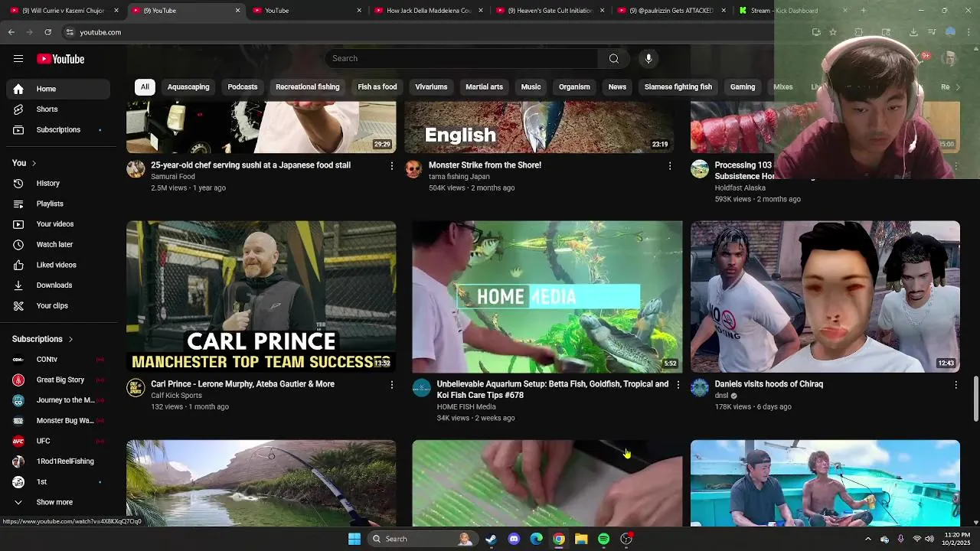Click tama fishing Japan channel name
This screenshot has height=551, width=980.
(459, 177)
